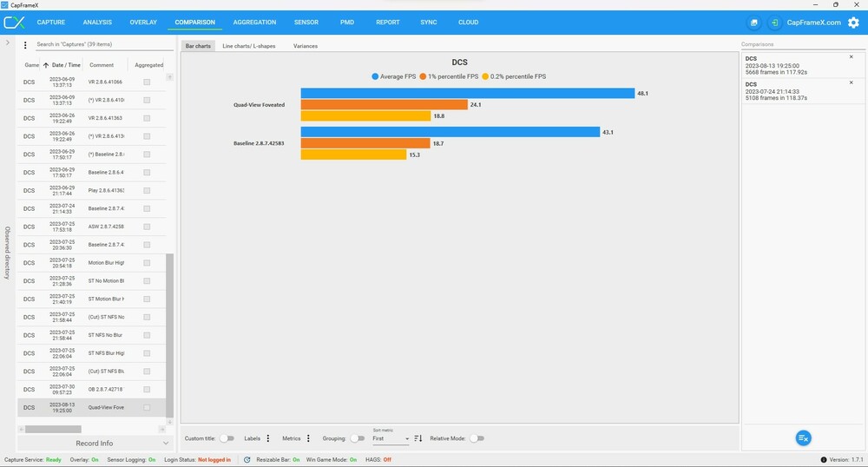The height and width of the screenshot is (467, 868).
Task: Switch to Variances tab
Action: (306, 46)
